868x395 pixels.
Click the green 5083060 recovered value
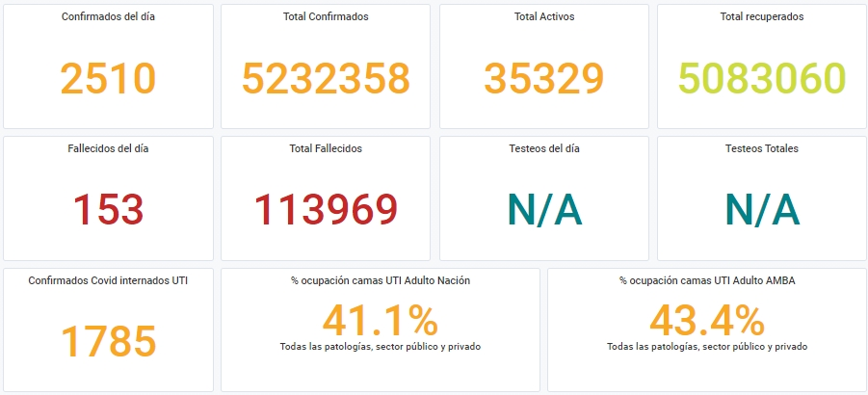(762, 79)
